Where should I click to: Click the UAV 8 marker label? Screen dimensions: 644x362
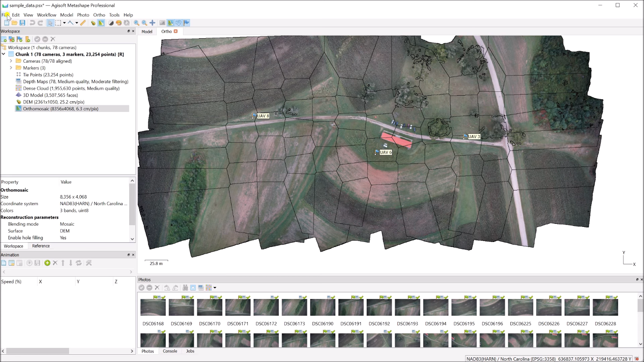263,116
